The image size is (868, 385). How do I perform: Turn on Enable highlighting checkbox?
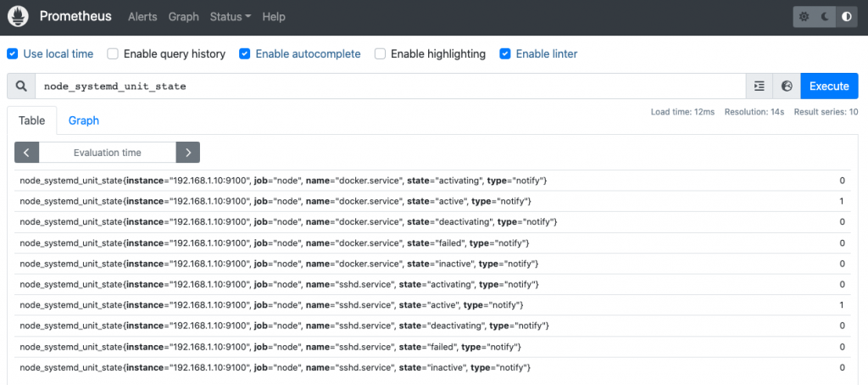tap(381, 53)
